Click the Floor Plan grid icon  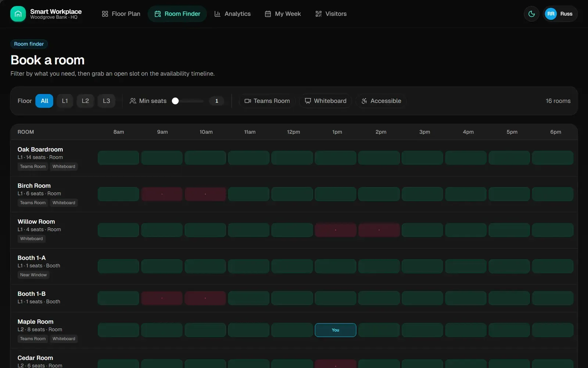pos(105,14)
